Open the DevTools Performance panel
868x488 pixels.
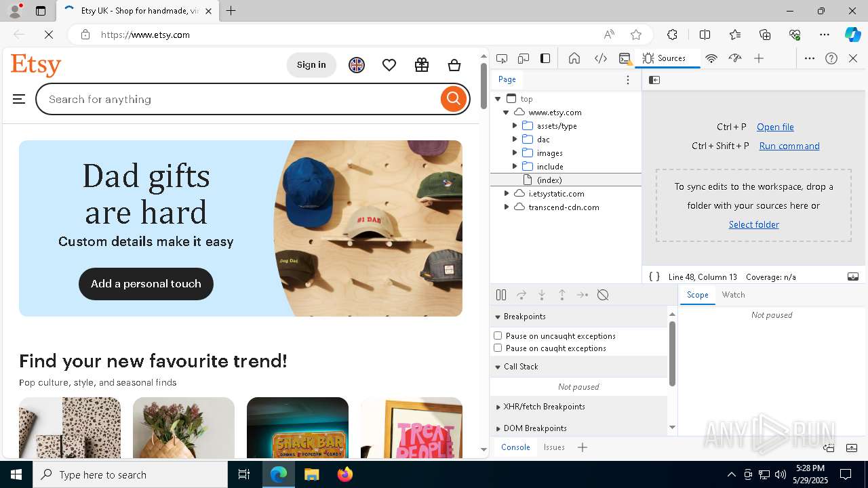click(735, 58)
